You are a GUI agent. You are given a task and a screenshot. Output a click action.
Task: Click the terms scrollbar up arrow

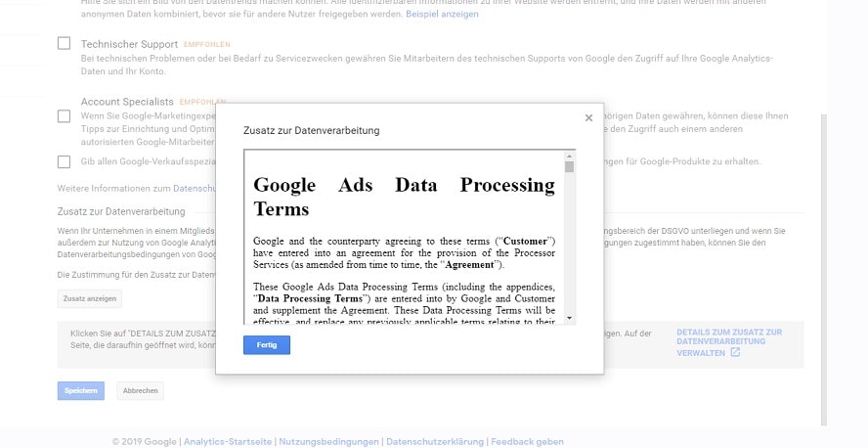[569, 156]
